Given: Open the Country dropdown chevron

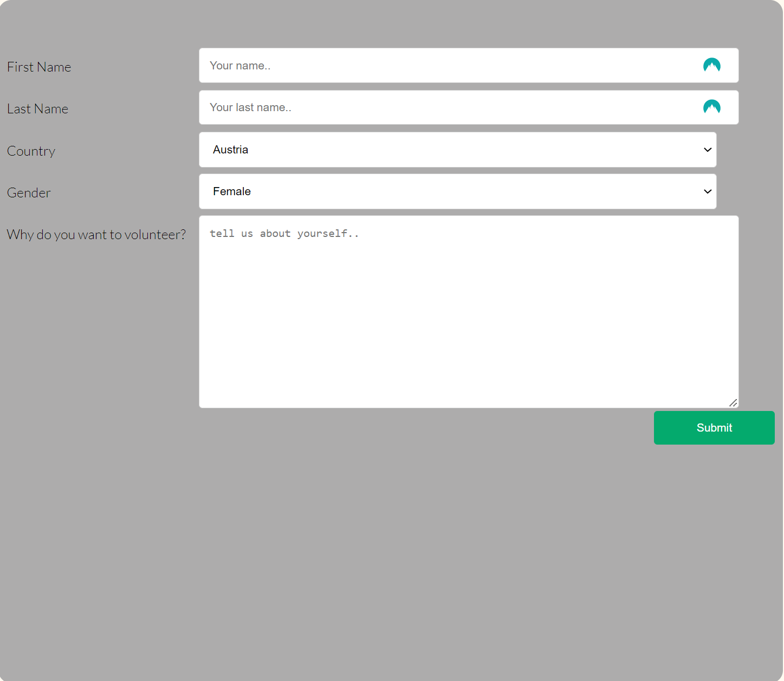Looking at the screenshot, I should coord(707,150).
